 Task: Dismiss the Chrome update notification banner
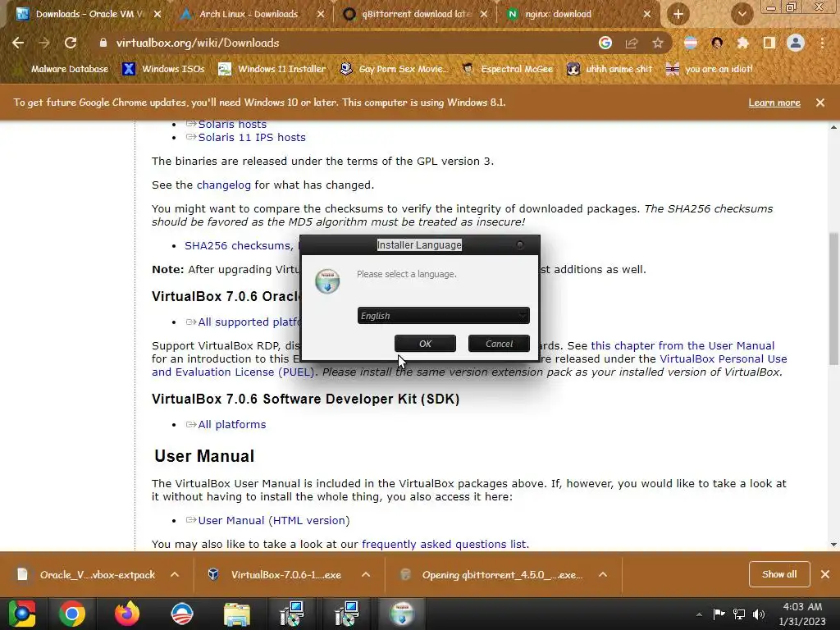coord(820,103)
